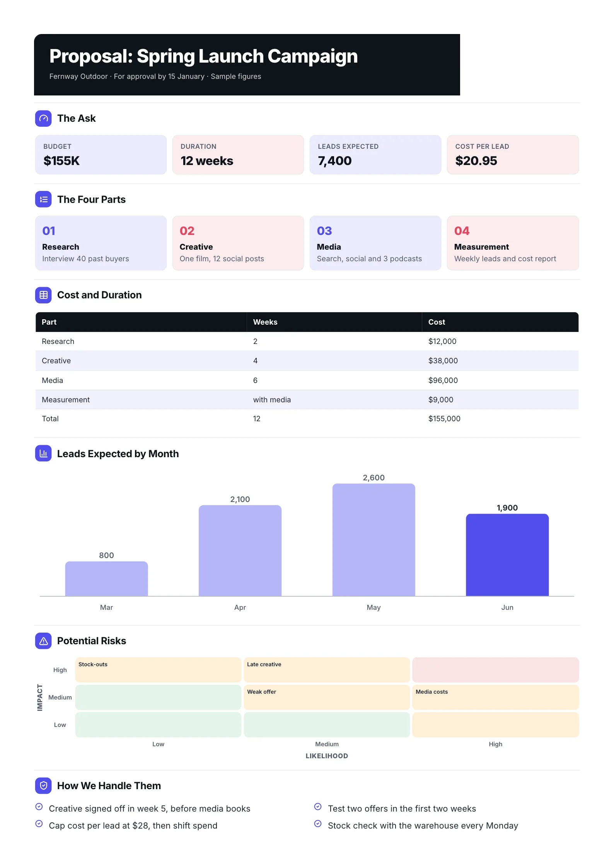Select the Total row label
Viewport: 614px width, 868px height.
[50, 419]
